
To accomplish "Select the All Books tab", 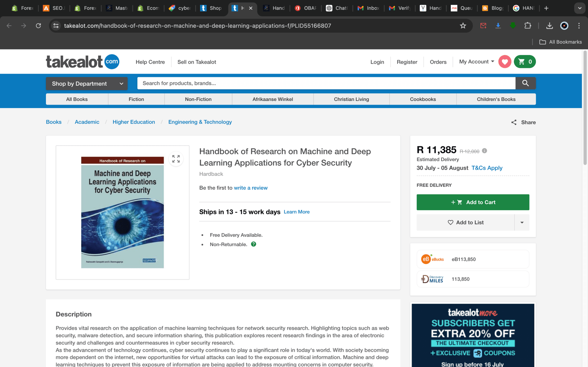I will click(x=77, y=99).
